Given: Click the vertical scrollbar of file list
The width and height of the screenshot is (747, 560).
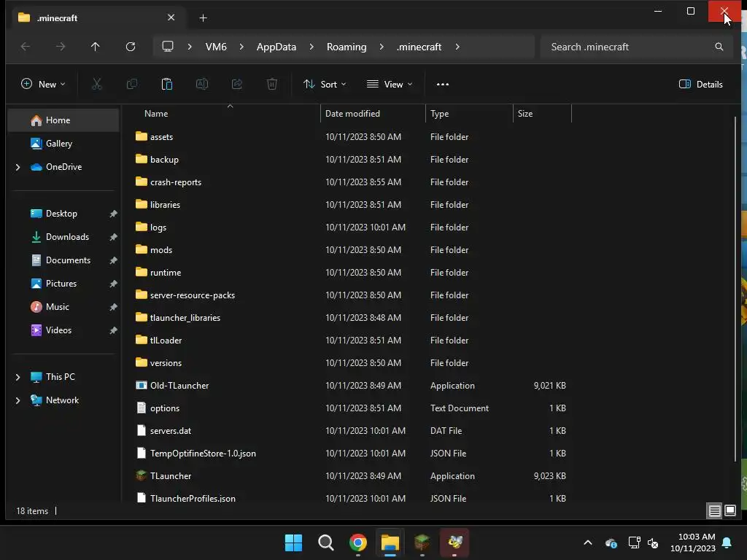Looking at the screenshot, I should point(735,289).
